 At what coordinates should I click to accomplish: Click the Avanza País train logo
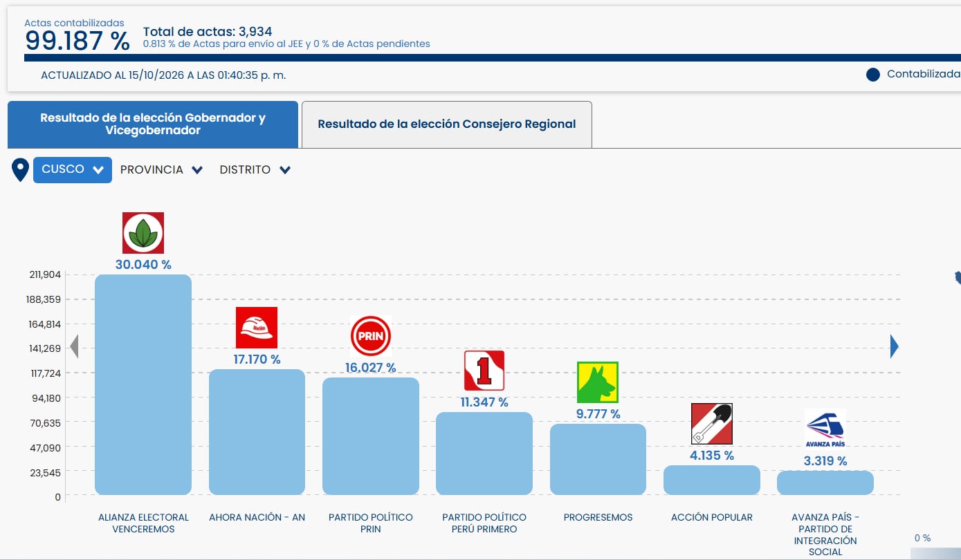pyautogui.click(x=825, y=429)
